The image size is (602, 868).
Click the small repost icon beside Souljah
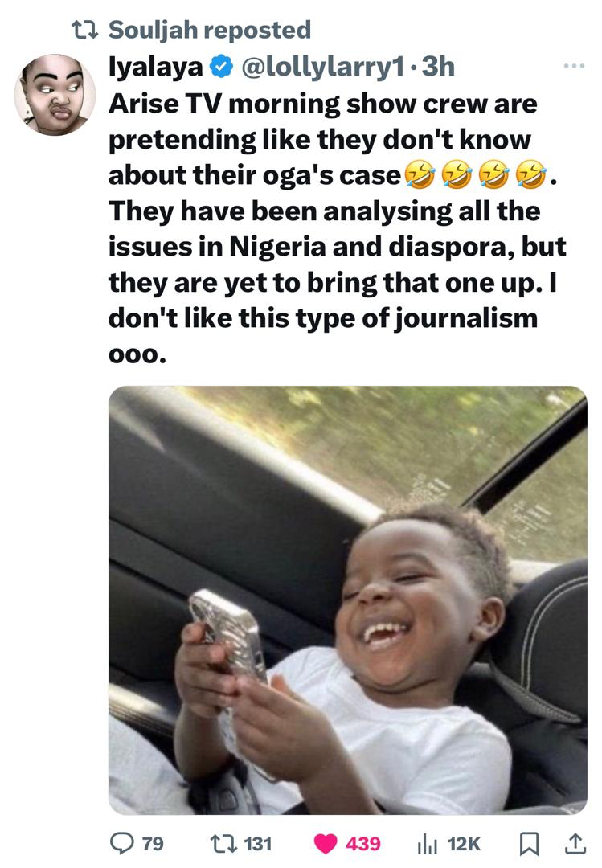click(85, 30)
